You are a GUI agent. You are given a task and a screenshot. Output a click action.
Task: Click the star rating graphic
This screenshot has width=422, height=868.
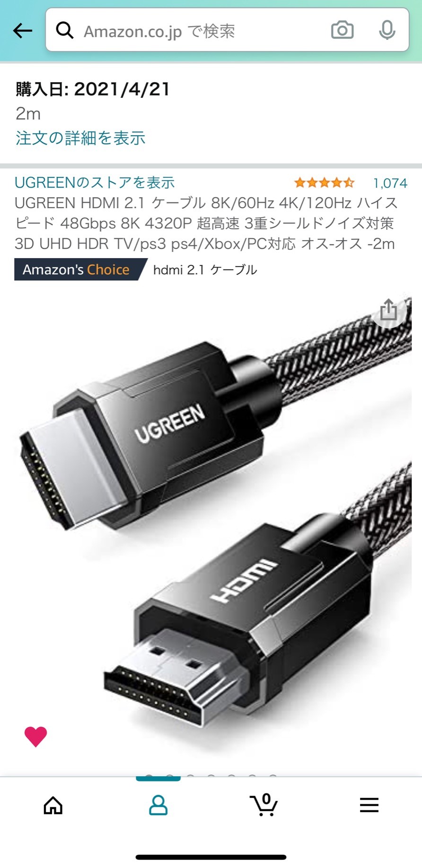(324, 182)
